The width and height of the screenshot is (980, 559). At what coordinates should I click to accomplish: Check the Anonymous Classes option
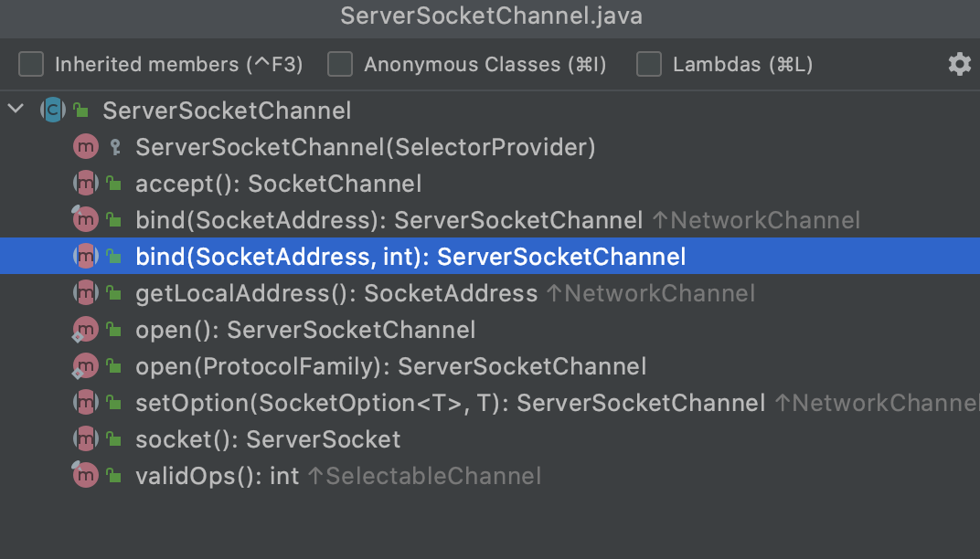340,64
